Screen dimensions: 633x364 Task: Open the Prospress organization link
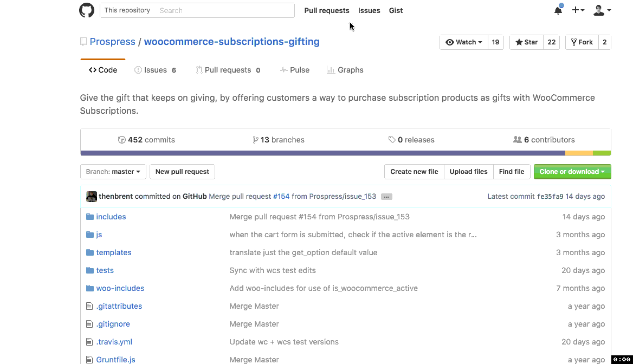(112, 42)
